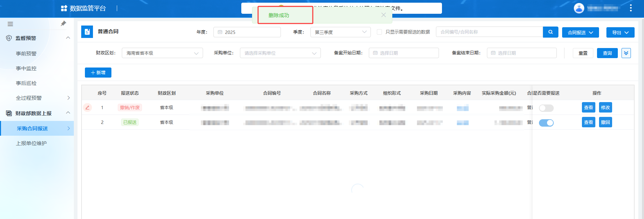Click the red edit pencil icon in row 1
Image resolution: width=644 pixels, height=219 pixels.
click(87, 107)
